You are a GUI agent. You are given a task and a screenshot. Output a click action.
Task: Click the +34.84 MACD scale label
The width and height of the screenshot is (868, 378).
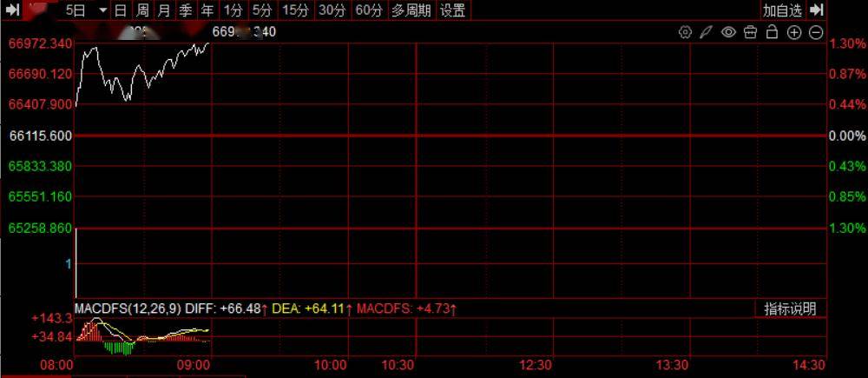52,336
